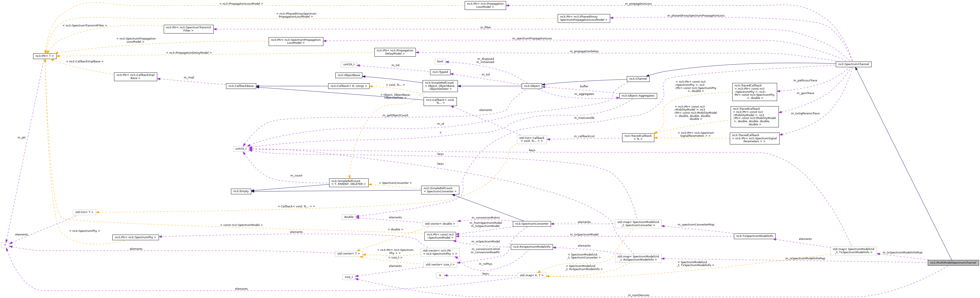
Task: Open the ns3::SpectrumChannel class node
Action: pos(853,64)
